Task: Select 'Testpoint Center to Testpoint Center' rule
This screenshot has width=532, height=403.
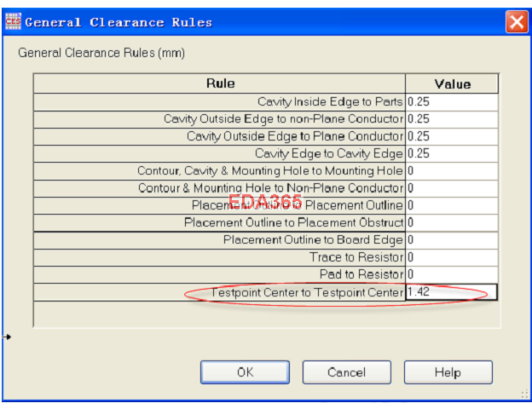Action: [219, 292]
